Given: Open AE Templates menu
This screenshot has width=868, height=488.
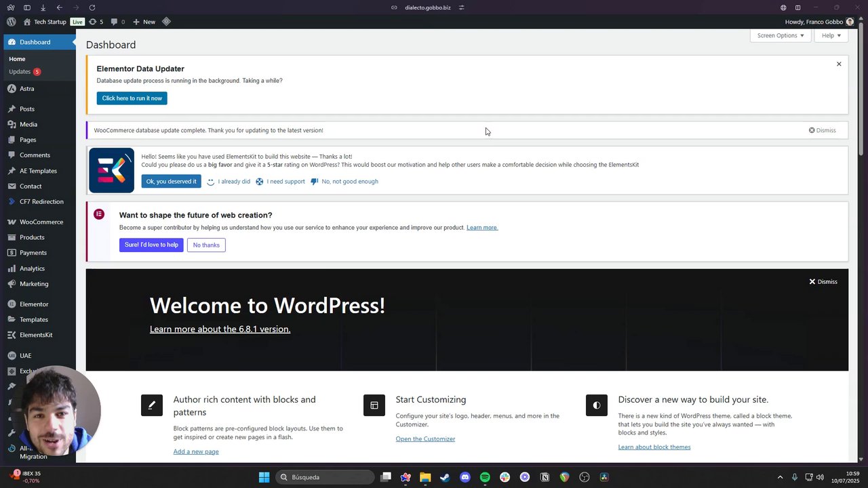Looking at the screenshot, I should pyautogui.click(x=38, y=171).
